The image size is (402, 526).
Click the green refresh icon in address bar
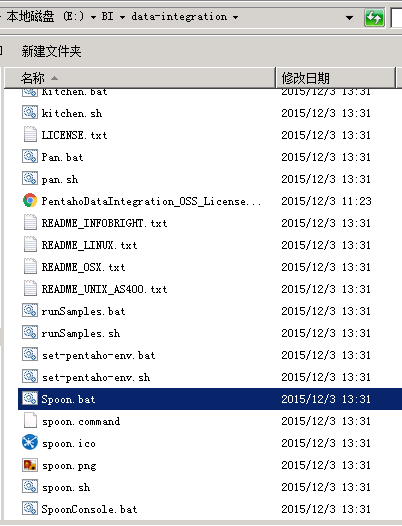374,18
